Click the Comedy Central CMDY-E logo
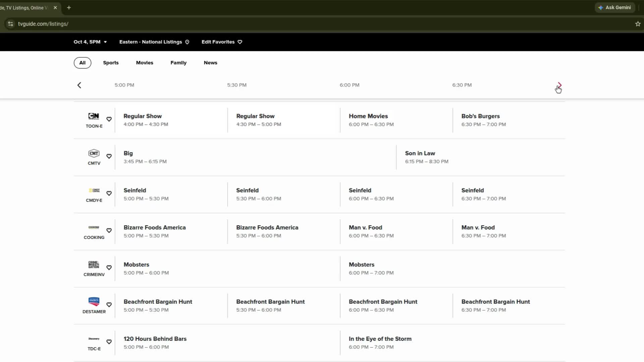Screen dimensions: 644x362 [94, 190]
